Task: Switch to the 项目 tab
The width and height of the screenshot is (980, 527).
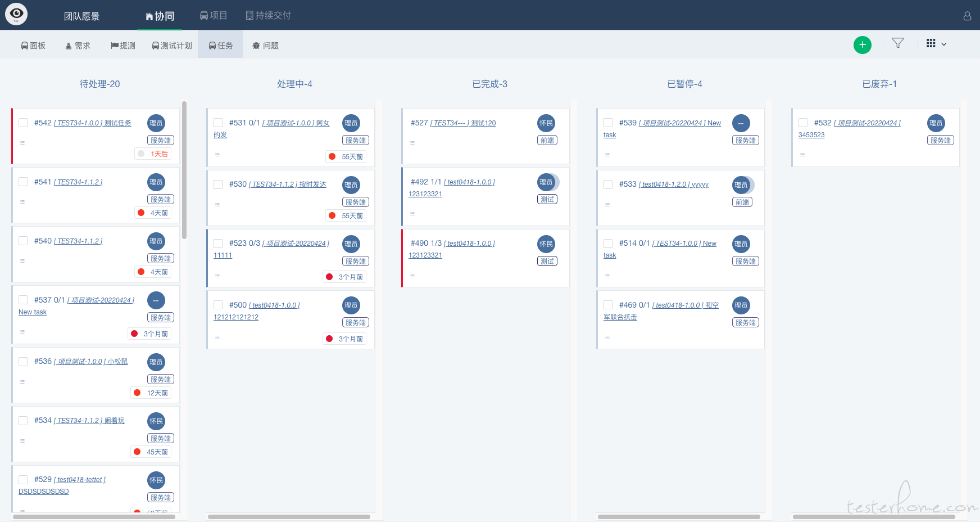Action: tap(214, 15)
